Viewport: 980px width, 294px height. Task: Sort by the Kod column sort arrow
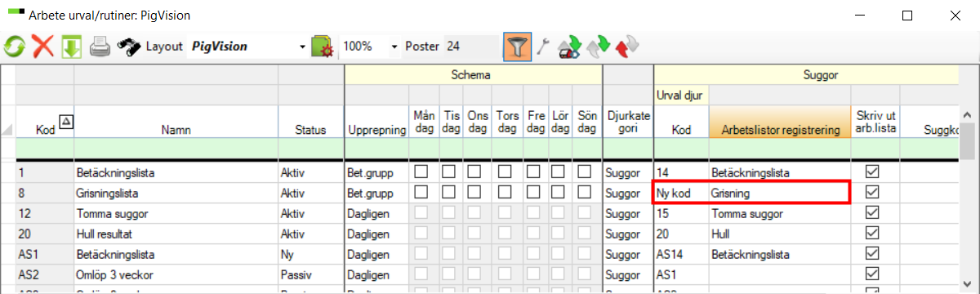pos(68,121)
